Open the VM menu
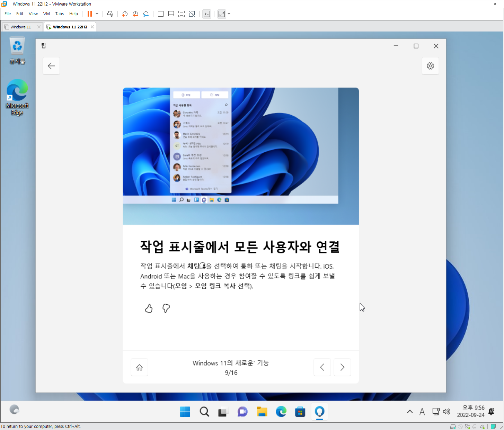This screenshot has width=504, height=430. (x=46, y=14)
